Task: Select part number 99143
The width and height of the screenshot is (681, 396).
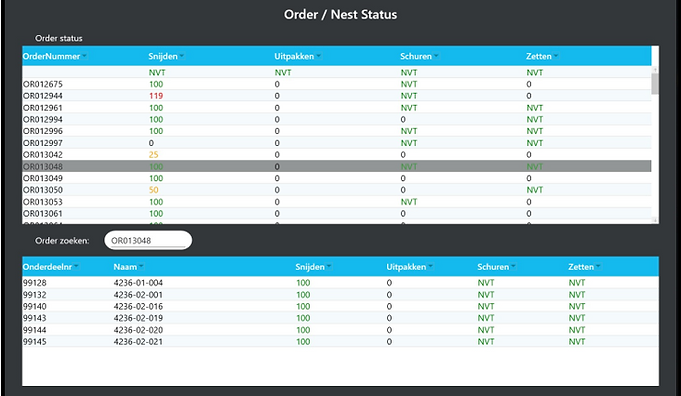Action: click(x=35, y=318)
